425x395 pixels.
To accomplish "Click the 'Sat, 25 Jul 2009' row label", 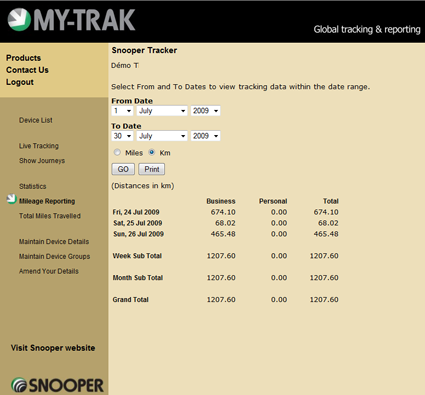I will click(138, 223).
